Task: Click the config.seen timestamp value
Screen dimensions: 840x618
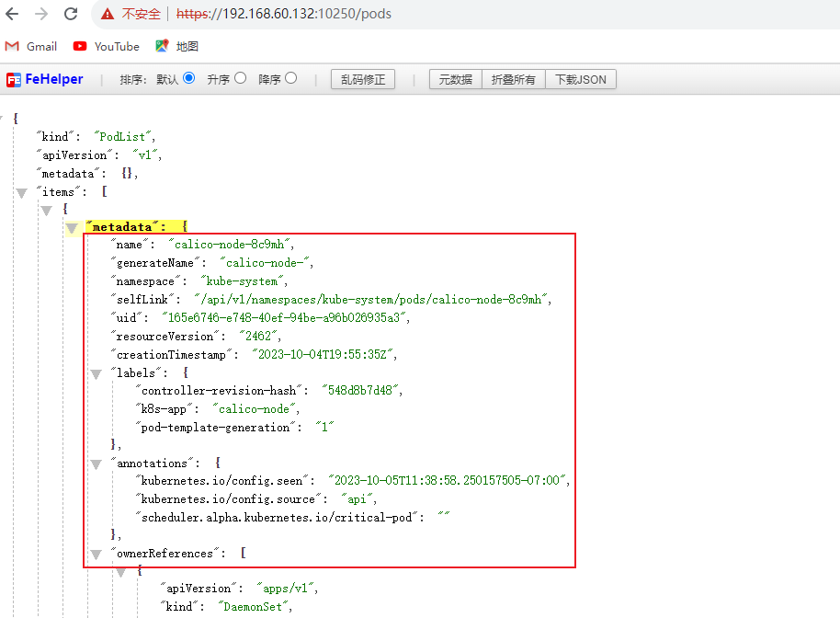Action: 448,480
